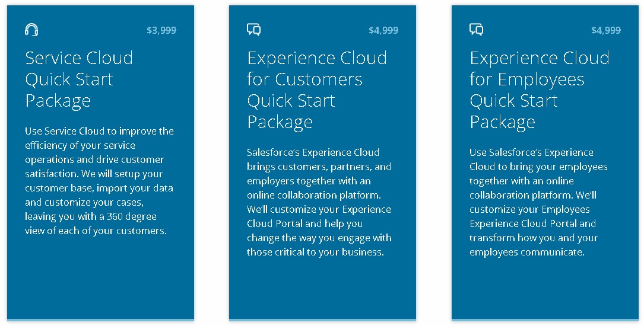Image resolution: width=644 pixels, height=326 pixels.
Task: Click description starting 'Salesforce's Experience Cloud brings customers'
Action: point(319,202)
